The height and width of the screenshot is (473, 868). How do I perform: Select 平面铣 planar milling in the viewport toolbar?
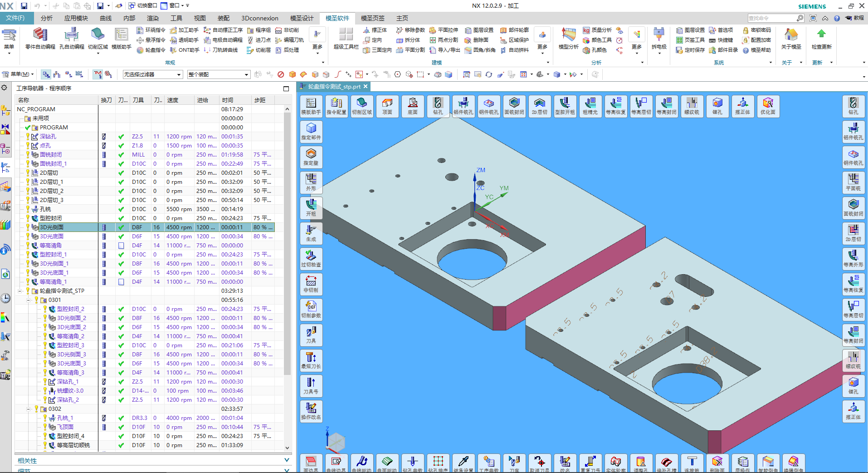[853, 182]
